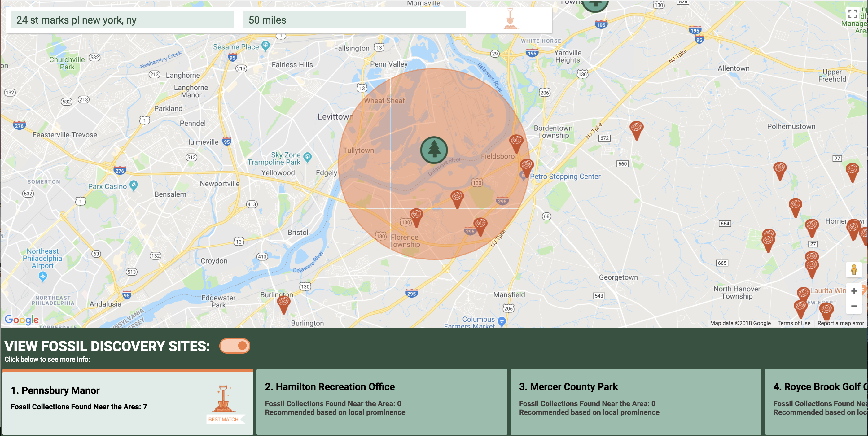Click the Parx Casino map marker

[134, 185]
